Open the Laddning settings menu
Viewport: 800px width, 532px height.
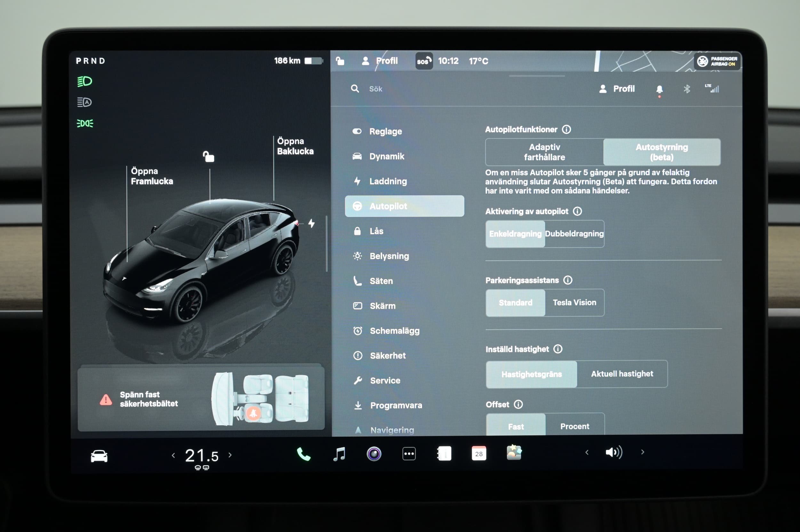(x=388, y=181)
